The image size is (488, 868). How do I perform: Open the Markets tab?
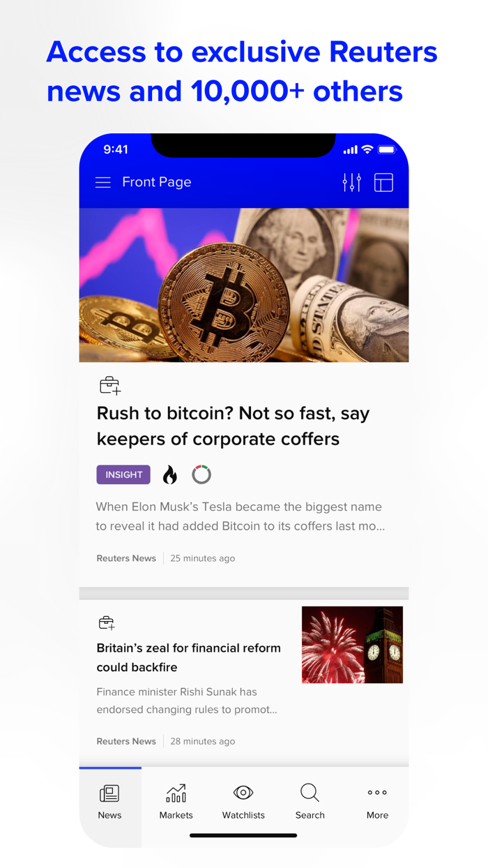(176, 802)
